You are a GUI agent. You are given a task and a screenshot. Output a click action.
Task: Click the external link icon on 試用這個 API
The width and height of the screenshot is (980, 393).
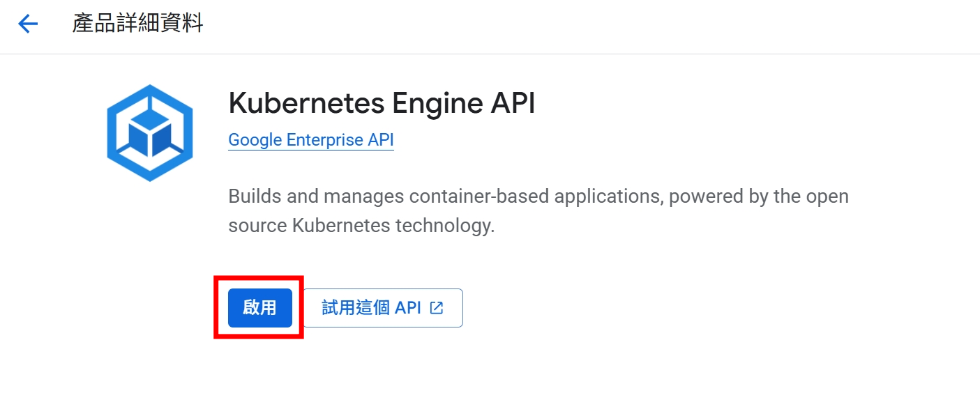437,307
